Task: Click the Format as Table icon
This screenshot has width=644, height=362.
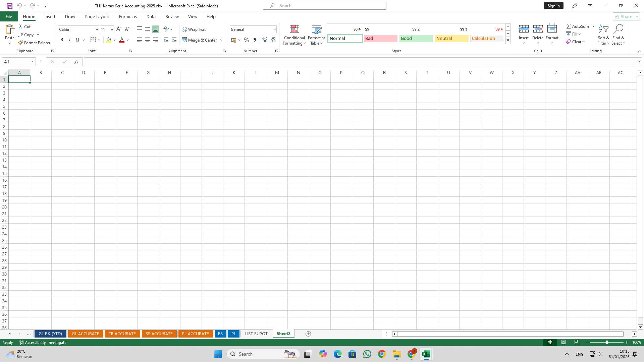Action: pyautogui.click(x=316, y=29)
